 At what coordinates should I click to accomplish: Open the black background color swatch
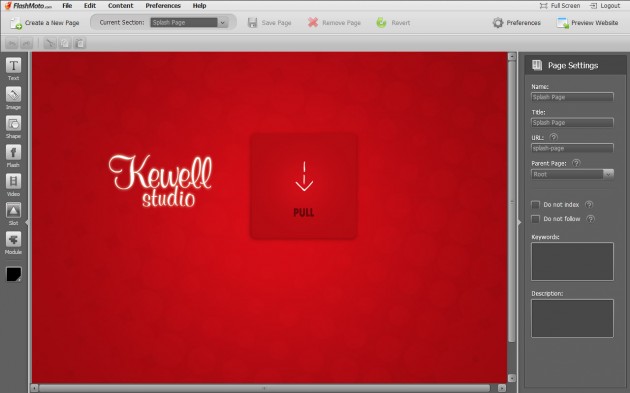[14, 274]
